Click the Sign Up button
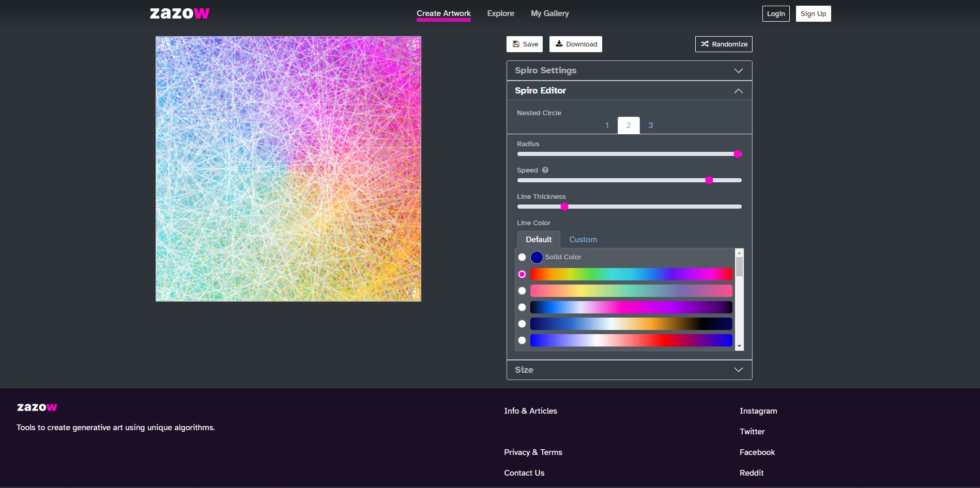980x488 pixels. [813, 13]
